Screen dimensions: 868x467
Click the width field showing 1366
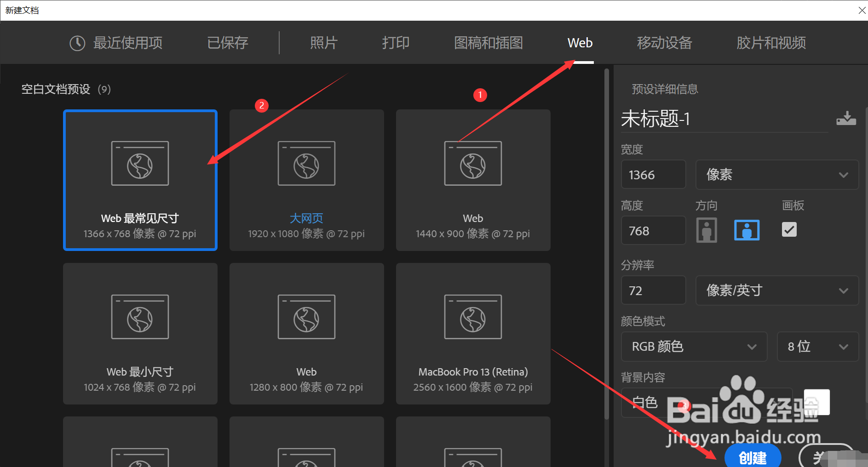[x=653, y=175]
